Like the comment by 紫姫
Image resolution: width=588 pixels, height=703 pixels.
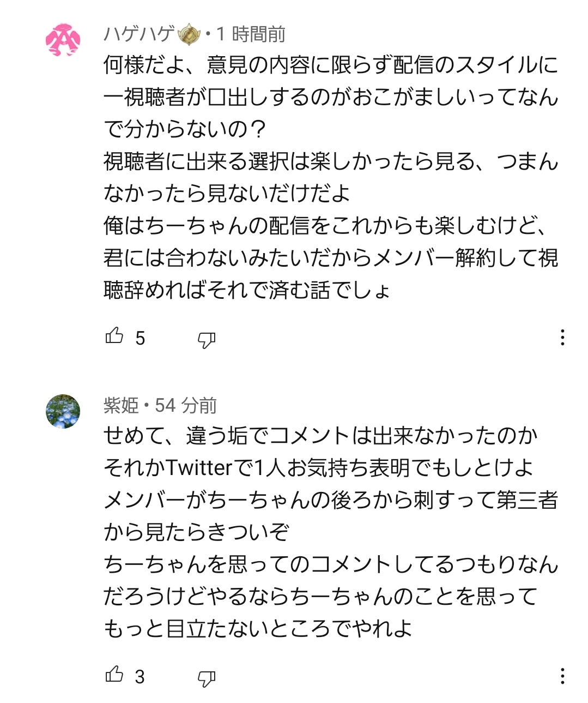114,675
